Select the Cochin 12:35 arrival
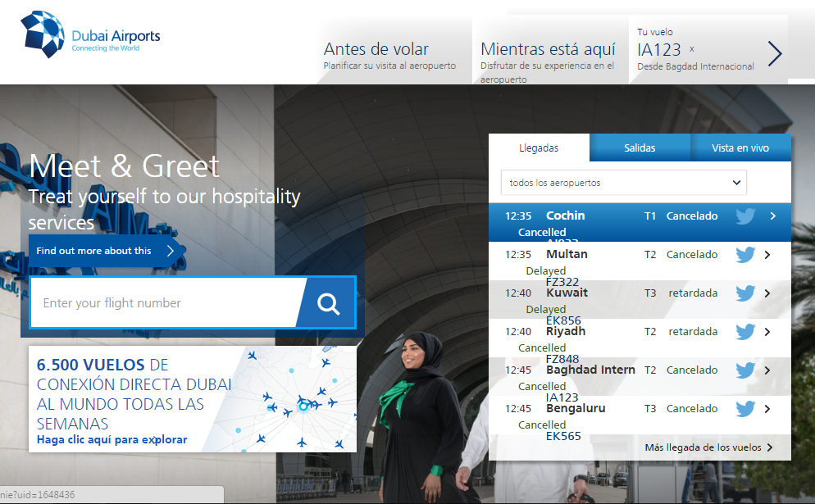815x504 pixels. [x=640, y=222]
